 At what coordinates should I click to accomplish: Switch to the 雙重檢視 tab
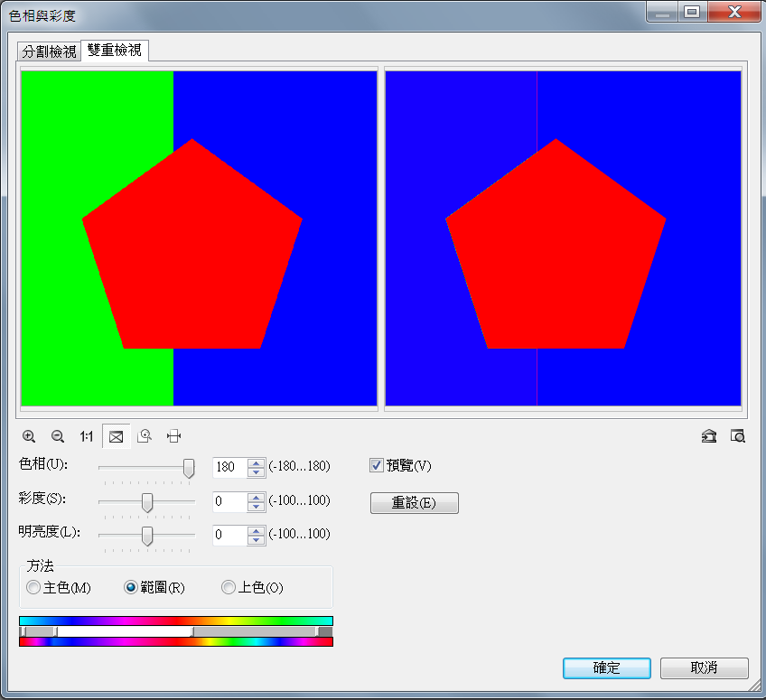pos(115,51)
